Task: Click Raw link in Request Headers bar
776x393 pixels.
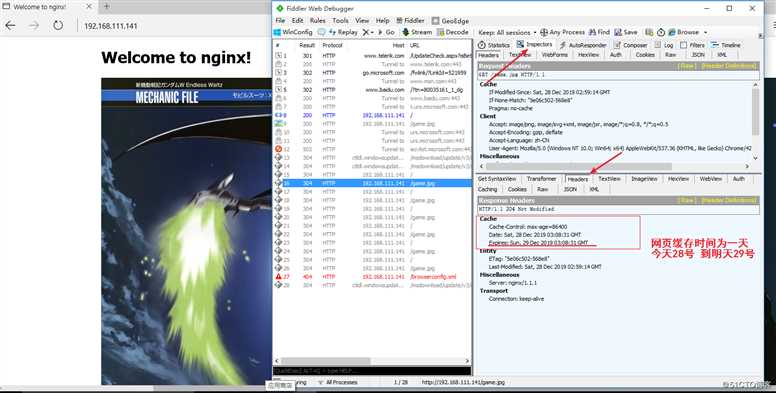Action: (x=686, y=66)
